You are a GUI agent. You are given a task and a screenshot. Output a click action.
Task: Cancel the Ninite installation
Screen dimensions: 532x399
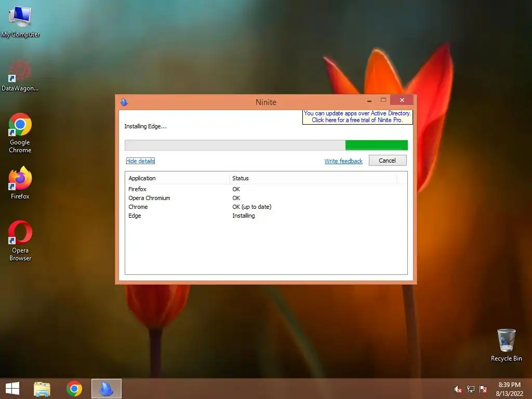[388, 161]
